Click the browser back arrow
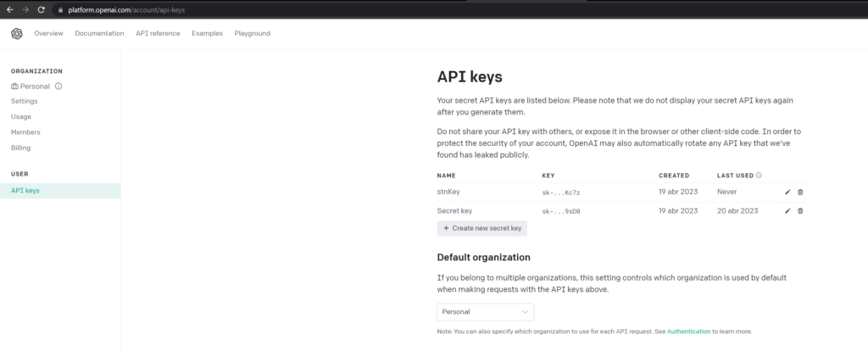Image resolution: width=868 pixels, height=352 pixels. 9,10
